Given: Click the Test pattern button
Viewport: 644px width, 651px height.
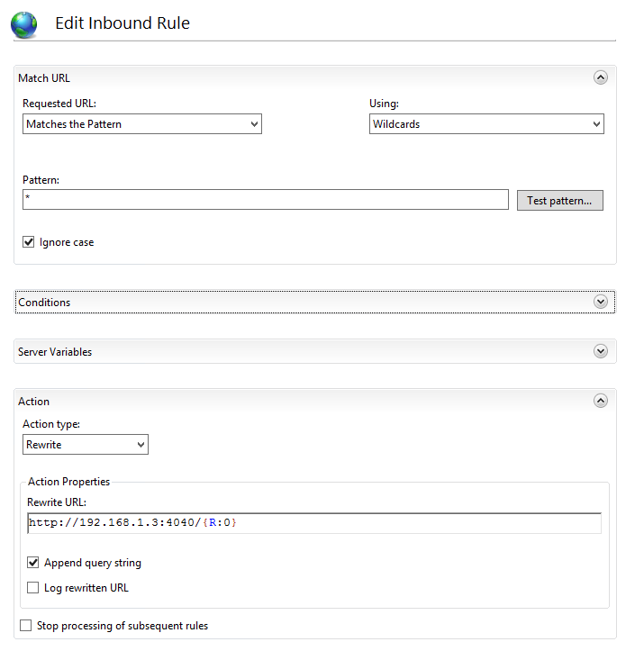Looking at the screenshot, I should click(559, 201).
